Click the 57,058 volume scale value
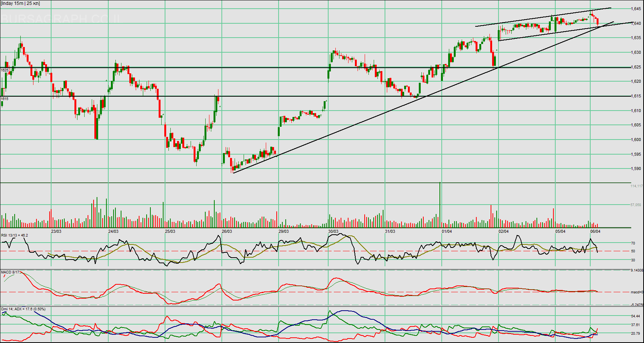Viewport: 644px width, 343px height. (636, 205)
